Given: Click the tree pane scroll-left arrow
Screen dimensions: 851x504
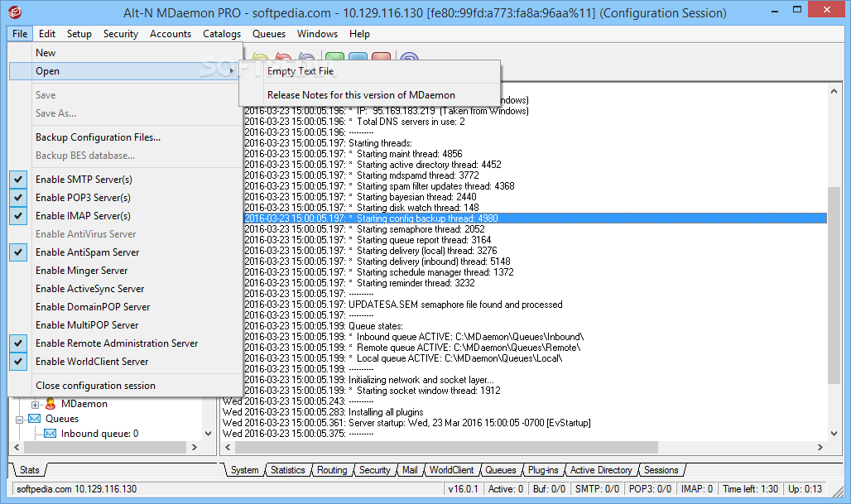Looking at the screenshot, I should (17, 448).
